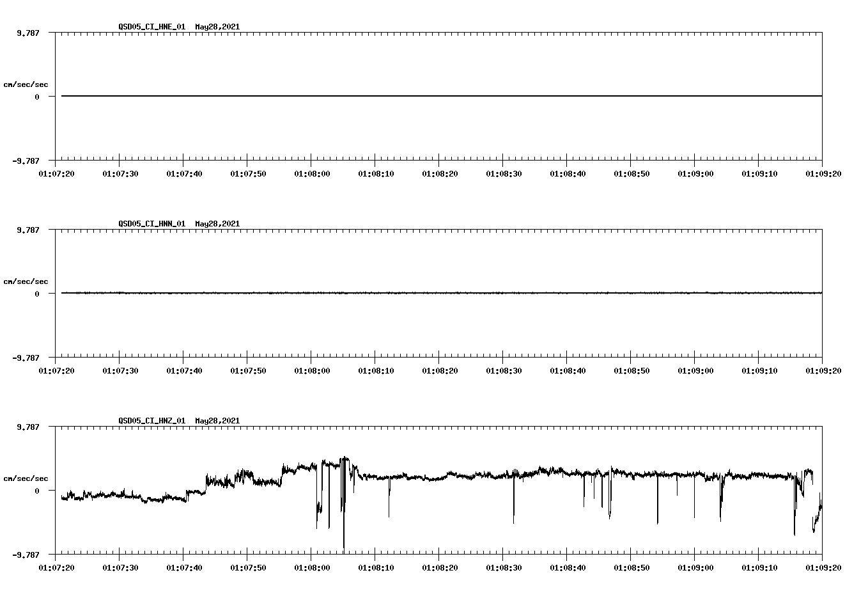This screenshot has height=591, width=868.
Task: Select the cm/sec/sec unit label on top plot
Action: coord(27,83)
